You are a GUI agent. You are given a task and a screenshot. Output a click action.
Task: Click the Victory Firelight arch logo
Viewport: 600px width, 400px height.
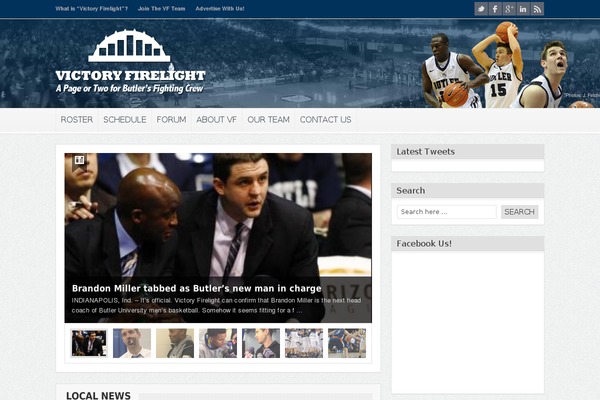[129, 46]
